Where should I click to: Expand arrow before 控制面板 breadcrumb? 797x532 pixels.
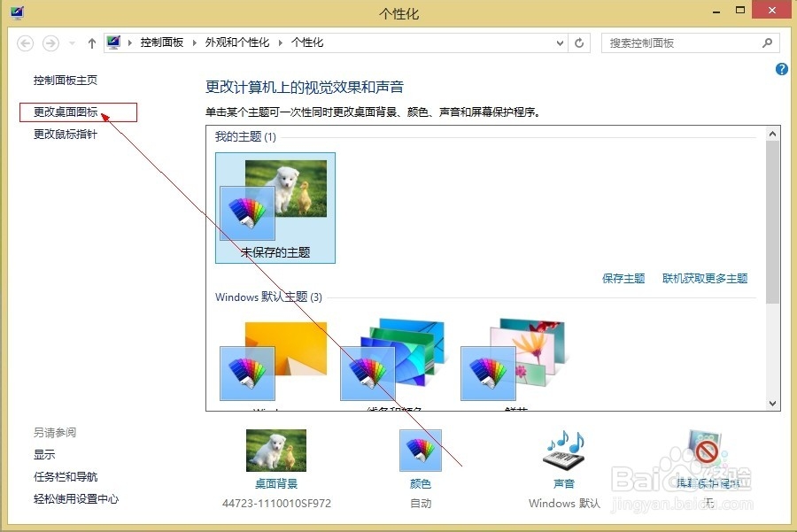click(130, 43)
